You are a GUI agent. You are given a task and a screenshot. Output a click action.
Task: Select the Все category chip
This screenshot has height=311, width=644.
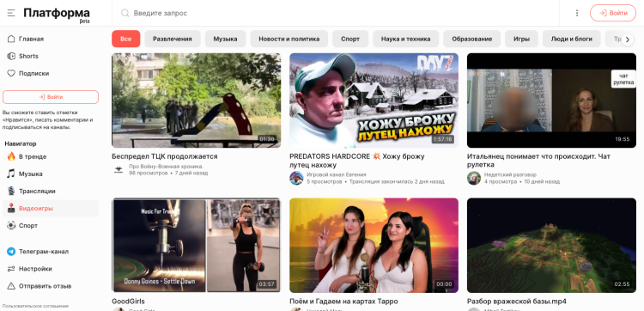tap(126, 39)
